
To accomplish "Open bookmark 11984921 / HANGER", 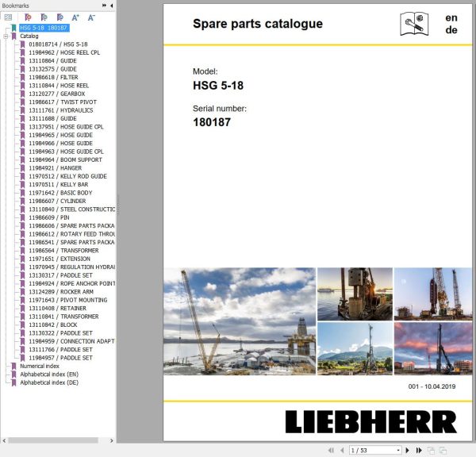I will tap(56, 168).
